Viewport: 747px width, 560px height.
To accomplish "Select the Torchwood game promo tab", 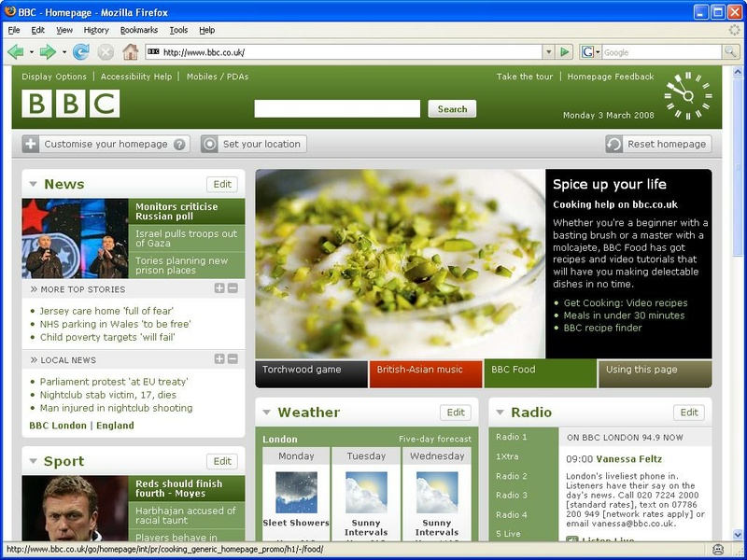I will click(x=312, y=374).
